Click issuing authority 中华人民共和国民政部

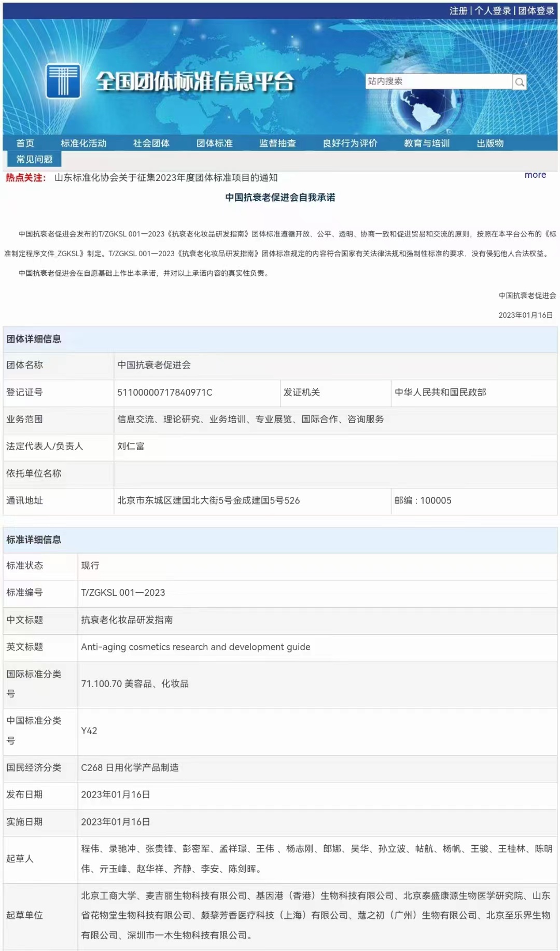440,393
